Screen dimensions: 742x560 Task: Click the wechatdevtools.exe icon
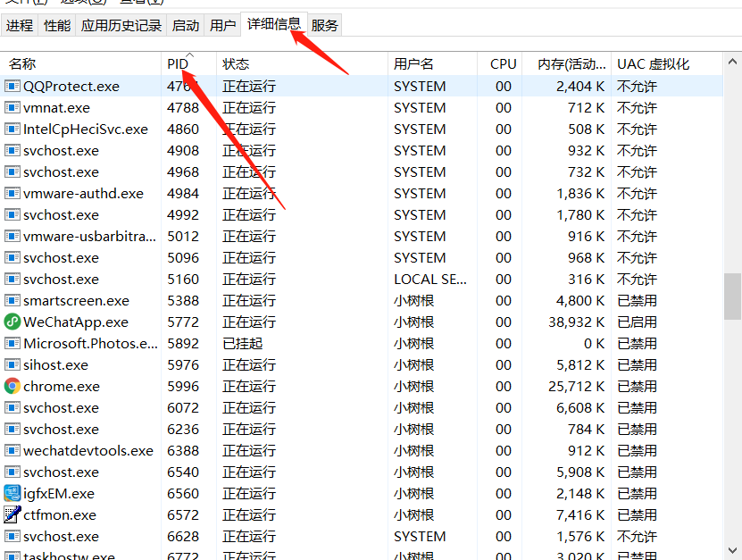[x=13, y=450]
